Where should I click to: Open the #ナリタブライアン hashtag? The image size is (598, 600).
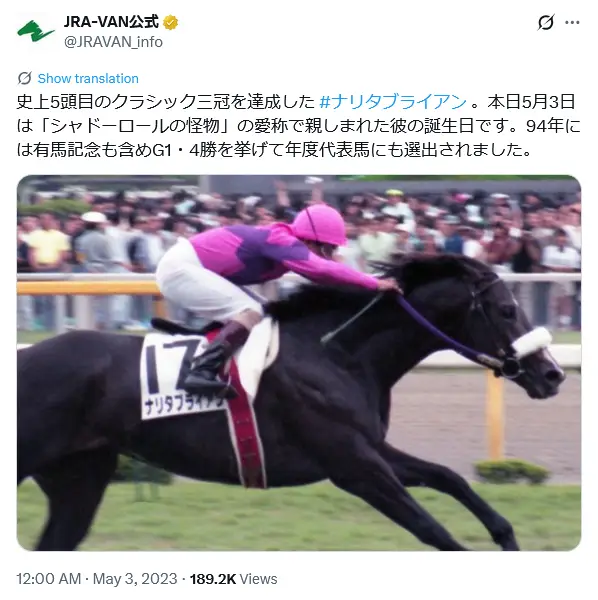[x=393, y=102]
